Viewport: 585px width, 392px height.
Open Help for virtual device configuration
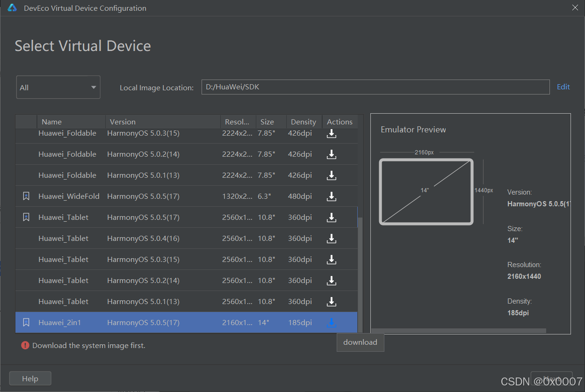[x=30, y=378]
